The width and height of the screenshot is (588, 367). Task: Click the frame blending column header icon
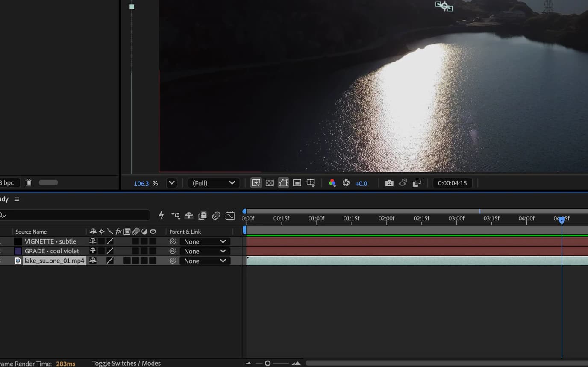127,232
